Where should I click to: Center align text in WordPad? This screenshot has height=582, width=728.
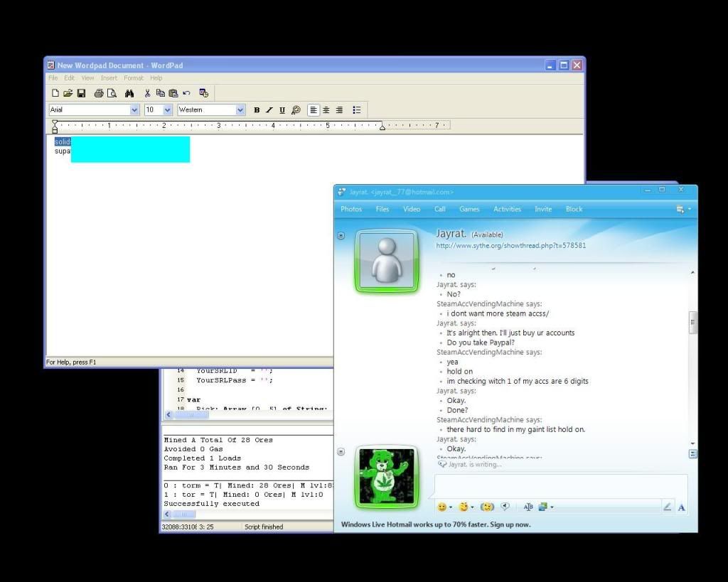click(326, 110)
